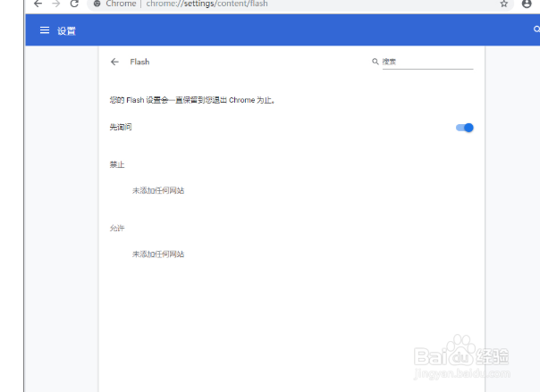Image resolution: width=540 pixels, height=392 pixels.
Task: Click the Flash page heading
Action: tap(139, 62)
